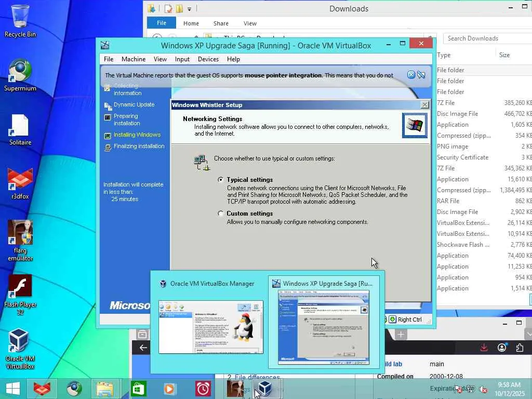This screenshot has width=532, height=399.
Task: Click the Search Downloads input field
Action: (488, 38)
